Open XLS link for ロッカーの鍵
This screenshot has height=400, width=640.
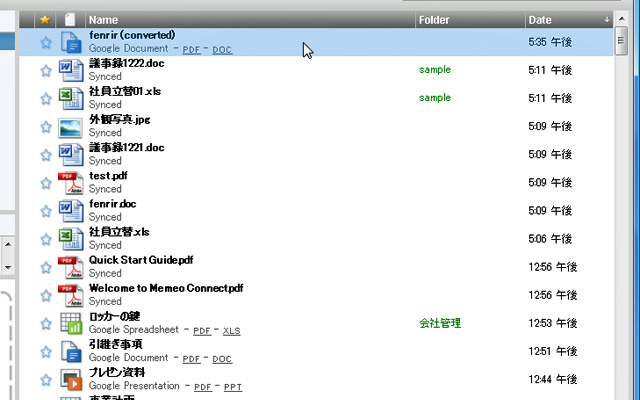pyautogui.click(x=231, y=331)
